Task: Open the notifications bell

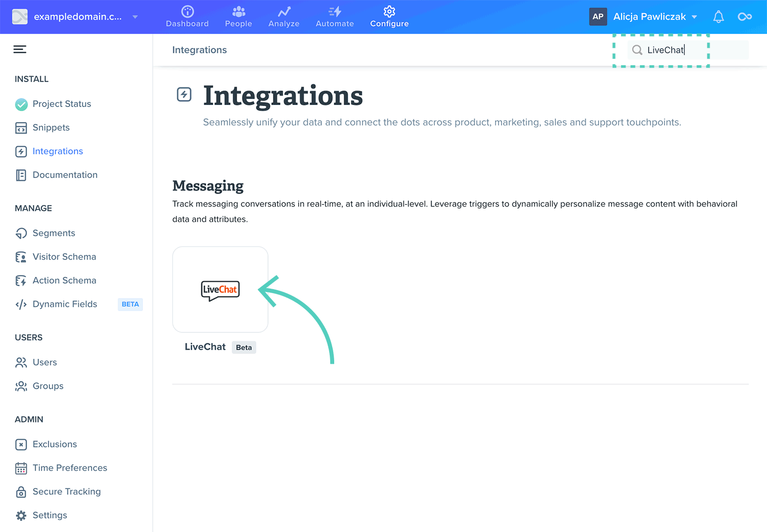Action: pyautogui.click(x=718, y=17)
